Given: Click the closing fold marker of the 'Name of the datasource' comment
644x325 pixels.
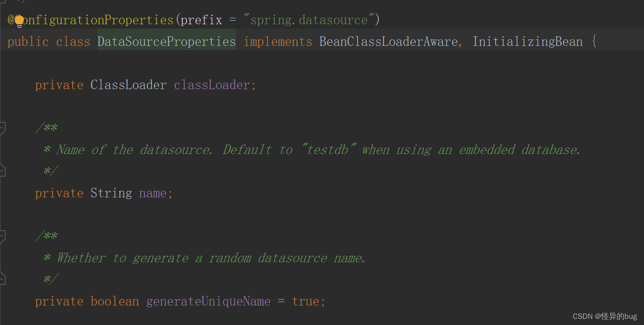Looking at the screenshot, I should coord(2,171).
